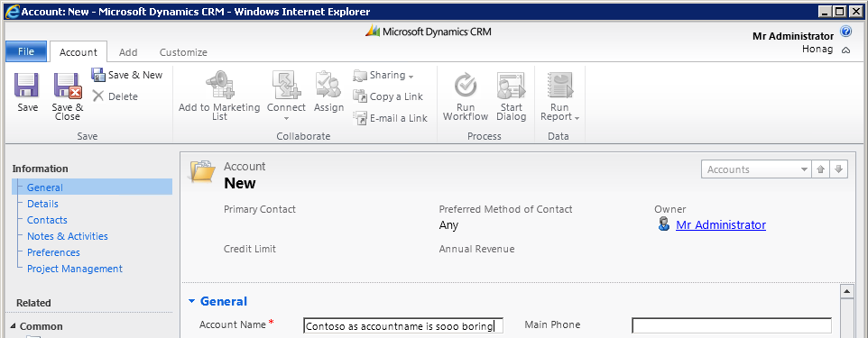
Task: Go to the Details section link
Action: (x=42, y=204)
